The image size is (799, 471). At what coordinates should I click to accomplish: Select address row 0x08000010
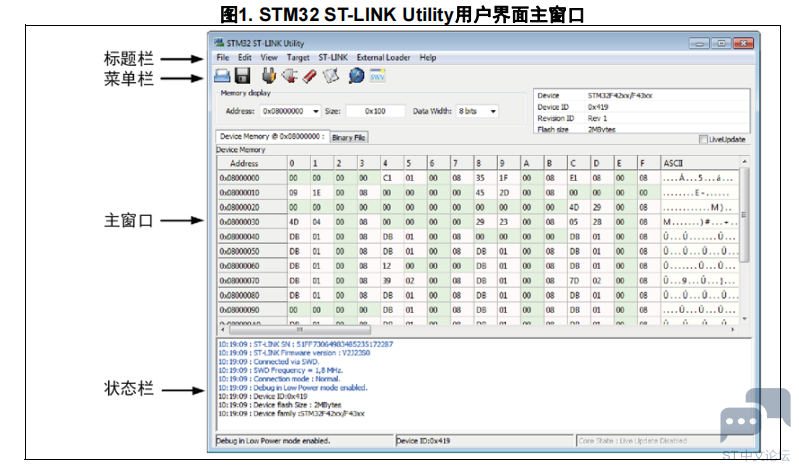click(252, 193)
